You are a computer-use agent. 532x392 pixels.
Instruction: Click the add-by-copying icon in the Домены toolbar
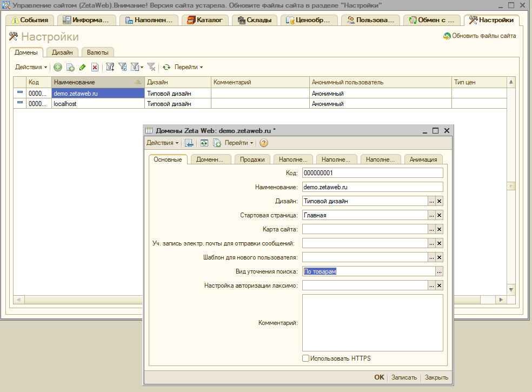click(x=70, y=67)
